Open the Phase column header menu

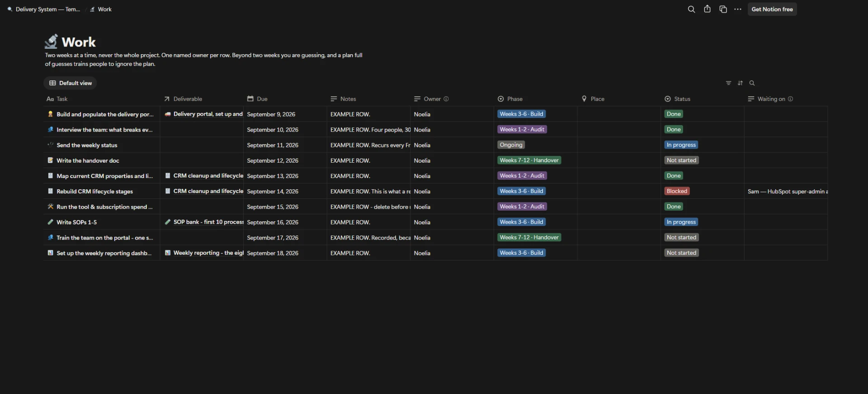click(x=510, y=99)
